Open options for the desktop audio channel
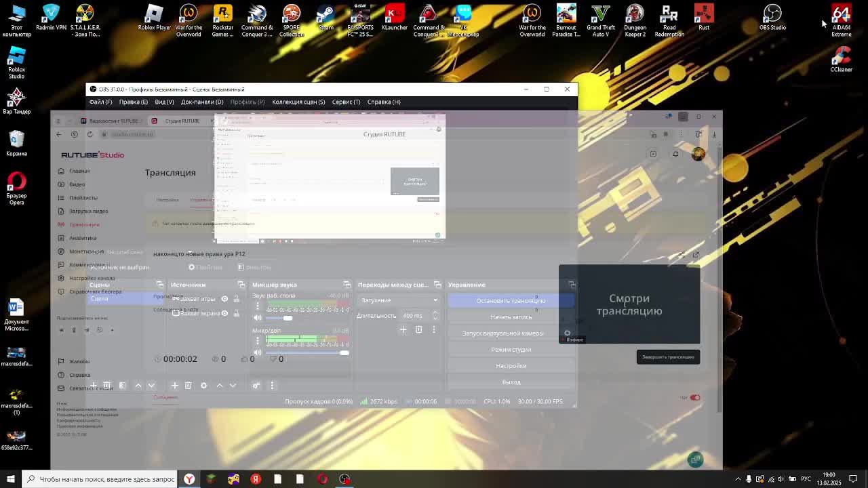Image resolution: width=868 pixels, height=488 pixels. pyautogui.click(x=258, y=306)
